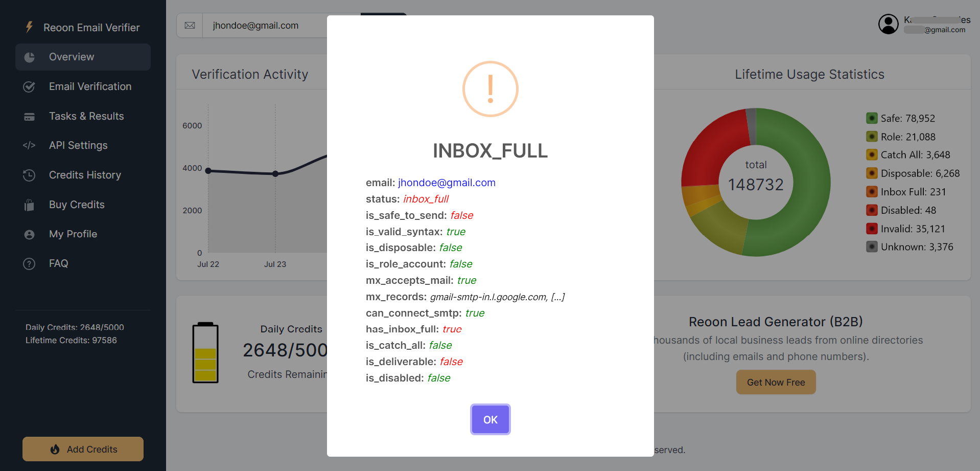The height and width of the screenshot is (471, 980).
Task: Open the Credits History clock icon
Action: pos(29,175)
